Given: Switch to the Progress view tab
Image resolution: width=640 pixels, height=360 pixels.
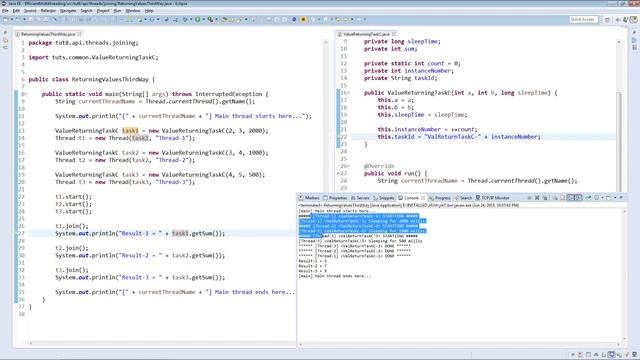Looking at the screenshot, I should tap(440, 198).
